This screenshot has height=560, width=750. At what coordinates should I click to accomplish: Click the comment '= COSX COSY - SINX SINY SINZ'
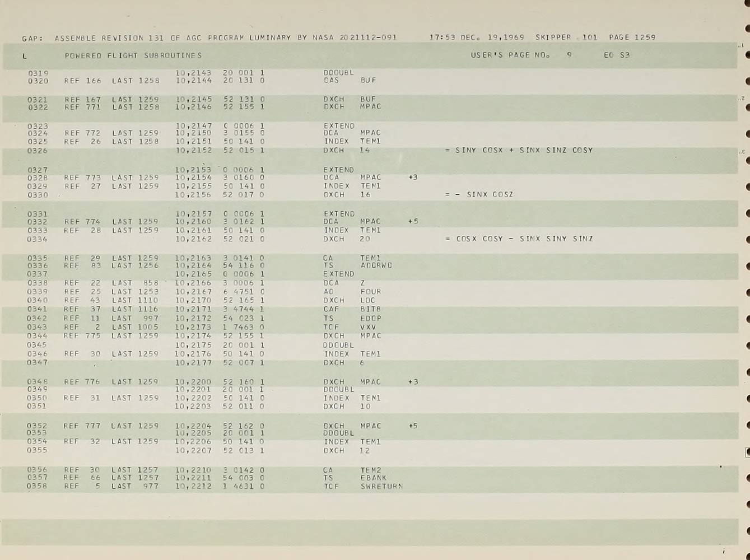pyautogui.click(x=519, y=239)
